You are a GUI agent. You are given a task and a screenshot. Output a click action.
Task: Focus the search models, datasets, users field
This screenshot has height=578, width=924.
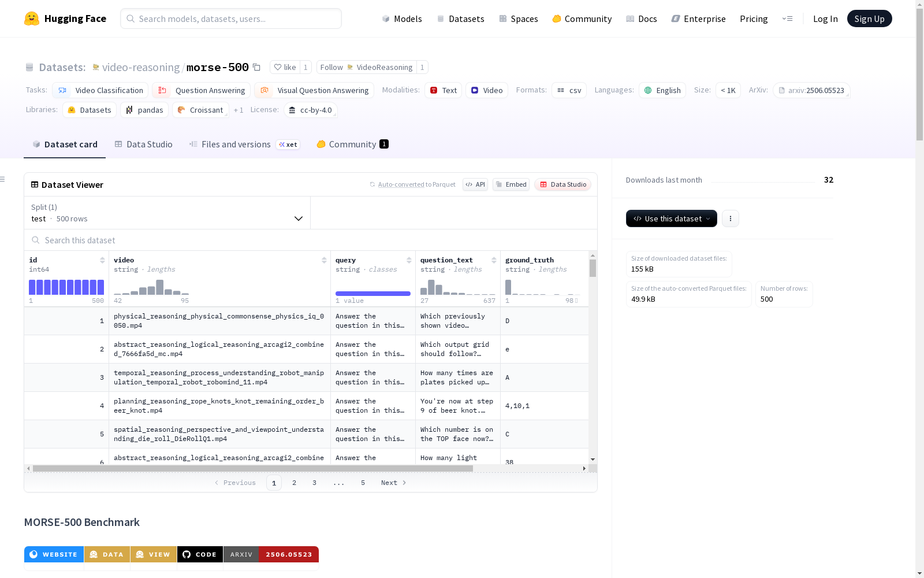tap(231, 18)
